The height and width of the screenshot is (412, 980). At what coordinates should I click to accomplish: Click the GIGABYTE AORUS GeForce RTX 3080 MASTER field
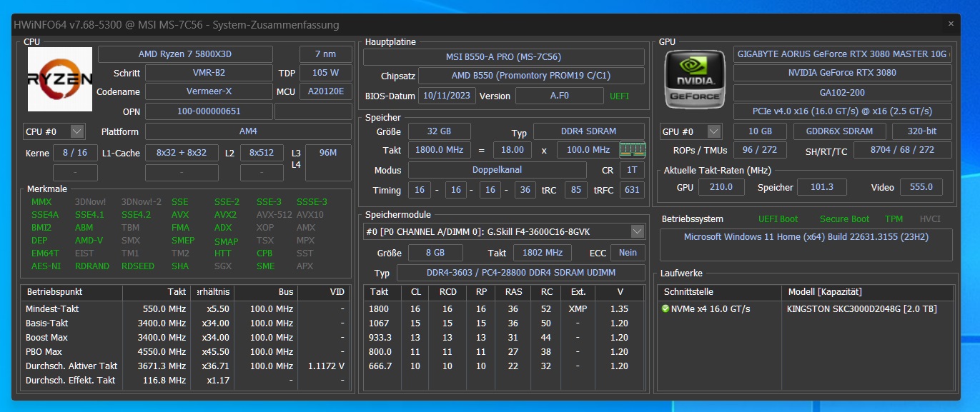[843, 54]
